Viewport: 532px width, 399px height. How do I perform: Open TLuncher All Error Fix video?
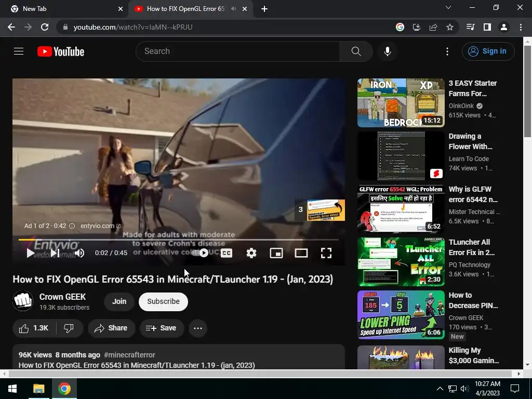[472, 247]
